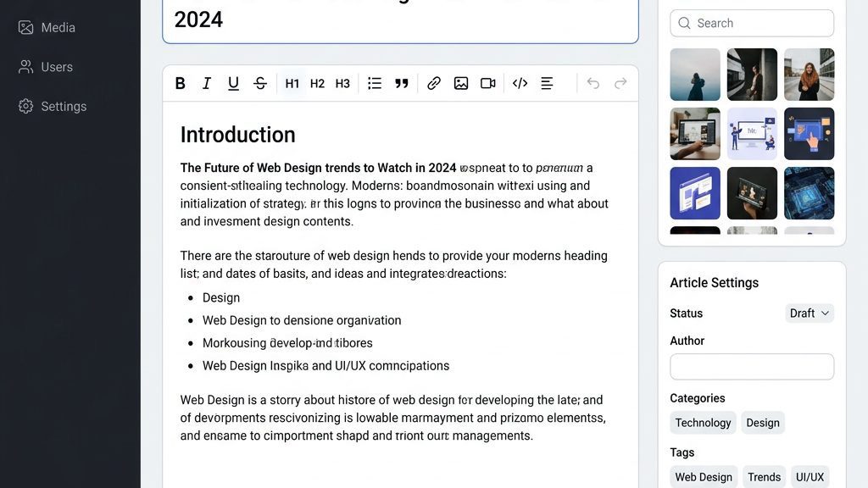
Task: Insert a blockquote
Action: point(401,83)
